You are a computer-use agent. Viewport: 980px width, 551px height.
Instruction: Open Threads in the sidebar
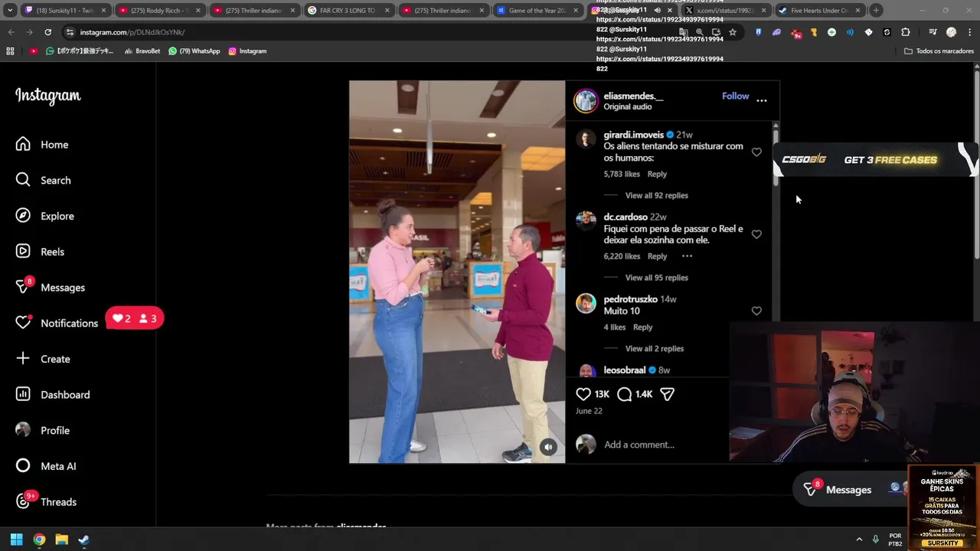(47, 502)
